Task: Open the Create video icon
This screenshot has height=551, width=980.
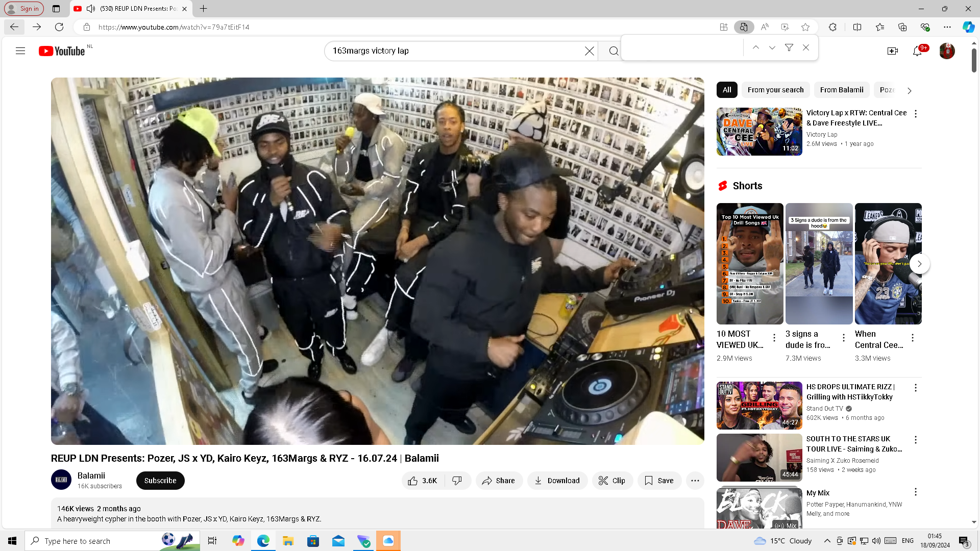Action: click(892, 51)
